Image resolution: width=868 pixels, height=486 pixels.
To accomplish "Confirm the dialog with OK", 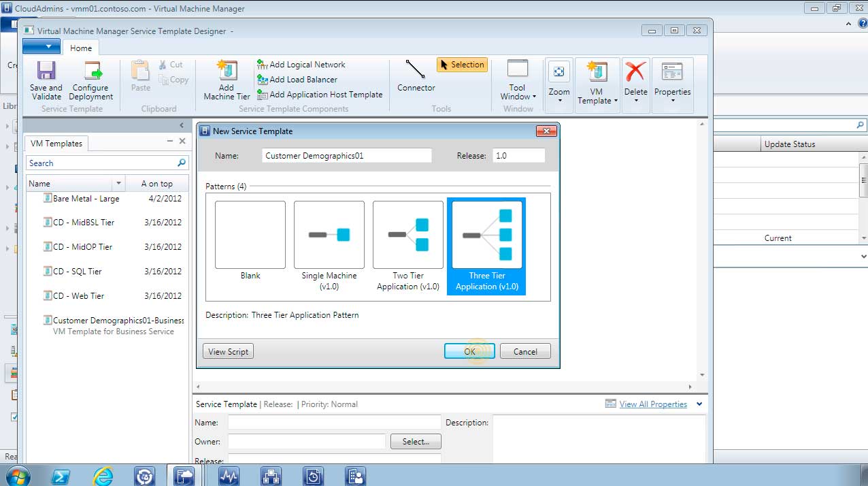I will point(470,352).
